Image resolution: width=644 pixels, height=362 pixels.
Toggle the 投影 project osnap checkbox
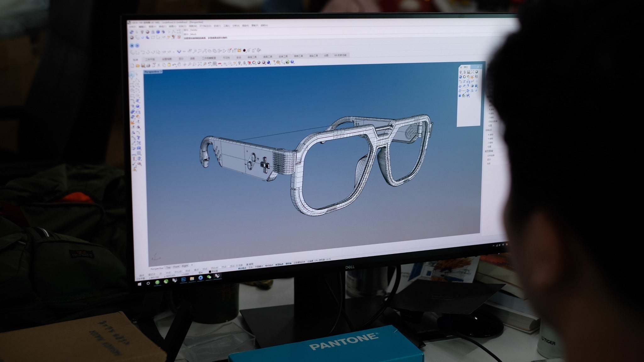[x=237, y=266]
